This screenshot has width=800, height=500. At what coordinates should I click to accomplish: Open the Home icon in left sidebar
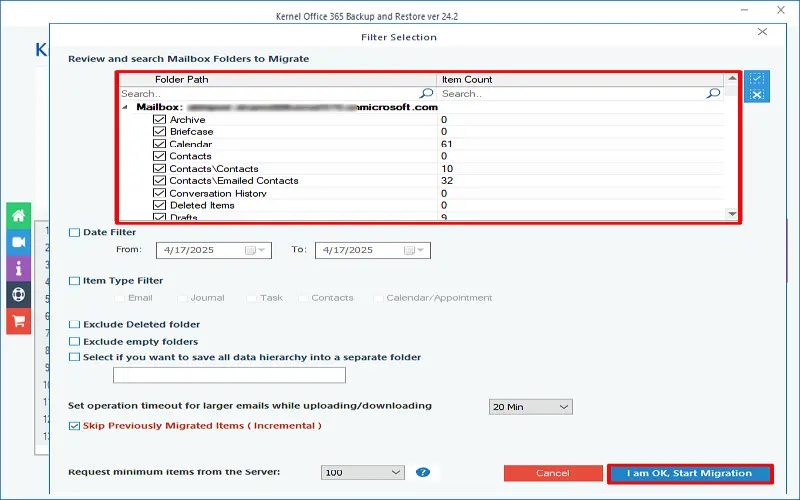pos(18,215)
